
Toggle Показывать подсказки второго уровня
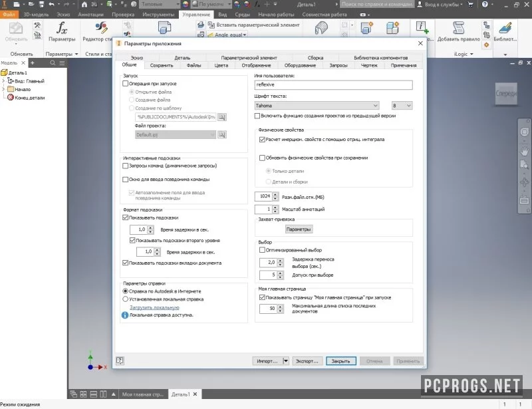(132, 240)
